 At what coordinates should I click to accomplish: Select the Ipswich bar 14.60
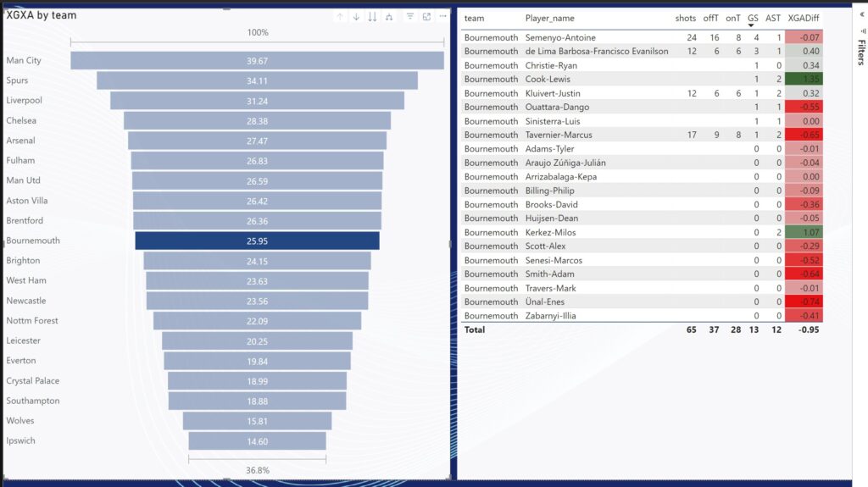[257, 441]
